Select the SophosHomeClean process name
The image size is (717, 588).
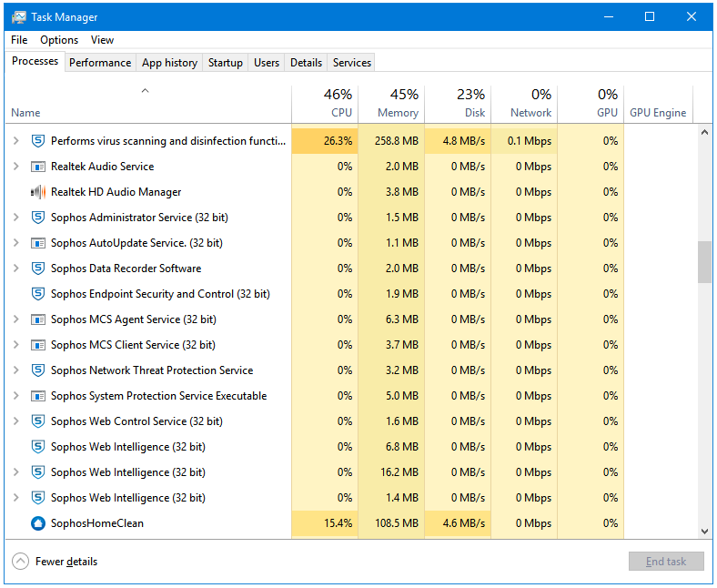point(97,523)
